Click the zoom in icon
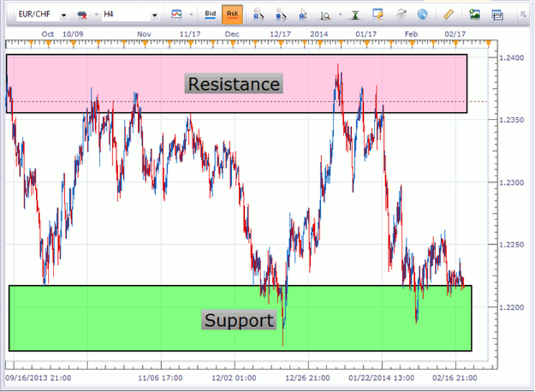The image size is (535, 392). 258,14
